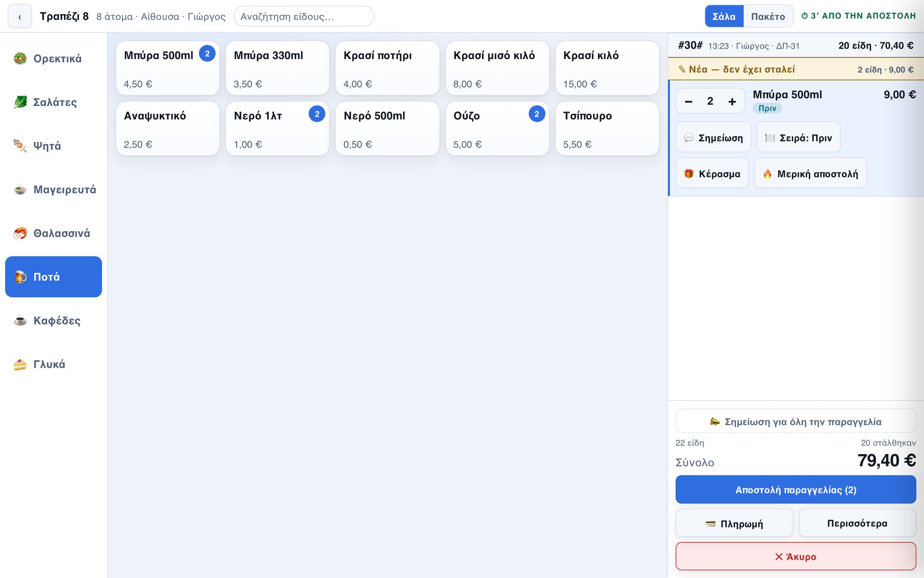The image size is (924, 578).
Task: Increase Μπύρα 500ml quantity with plus
Action: (732, 101)
